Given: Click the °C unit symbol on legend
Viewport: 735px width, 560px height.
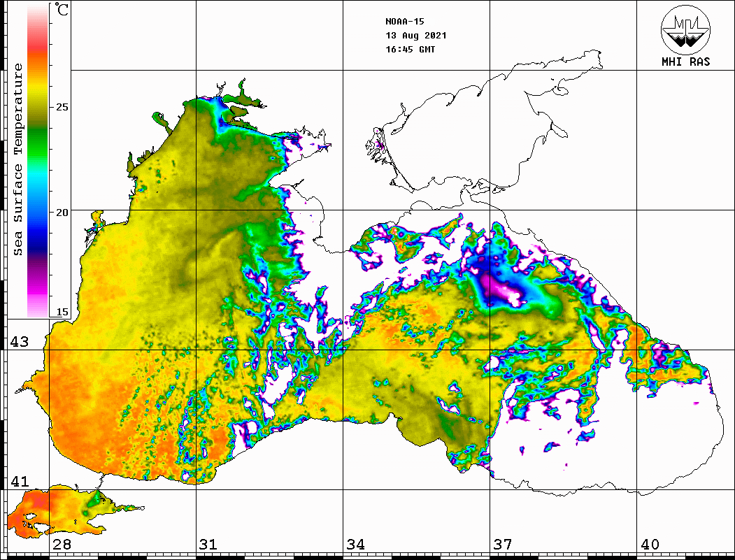Looking at the screenshot, I should coord(62,9).
